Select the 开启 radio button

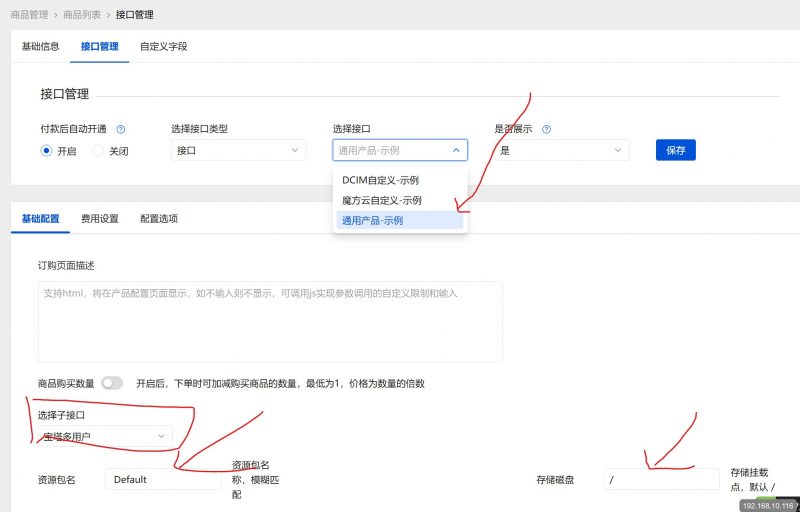[46, 151]
